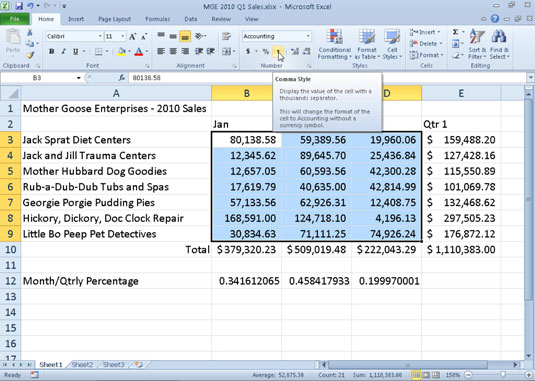Switch to the Page Layout tab
Image resolution: width=535 pixels, height=381 pixels.
[114, 19]
